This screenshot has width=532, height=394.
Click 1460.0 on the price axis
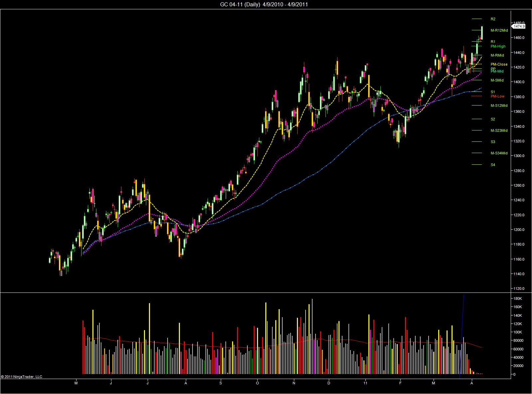[x=519, y=38]
